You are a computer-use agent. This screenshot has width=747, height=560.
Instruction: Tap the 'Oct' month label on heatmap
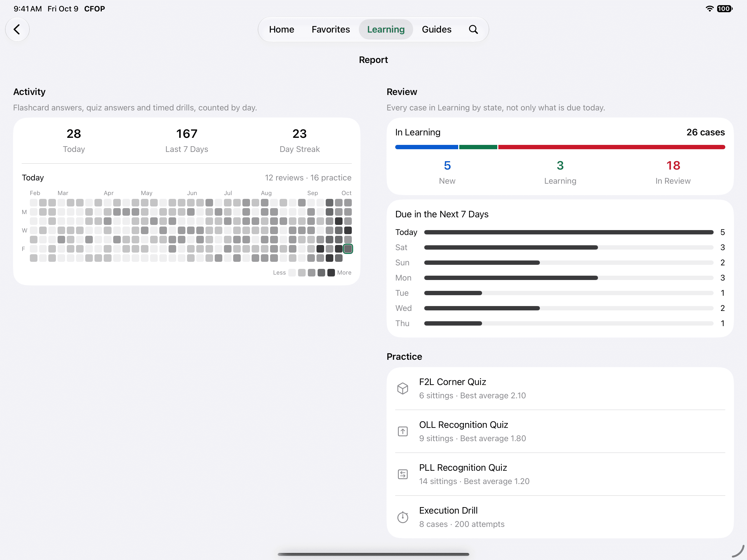(346, 193)
